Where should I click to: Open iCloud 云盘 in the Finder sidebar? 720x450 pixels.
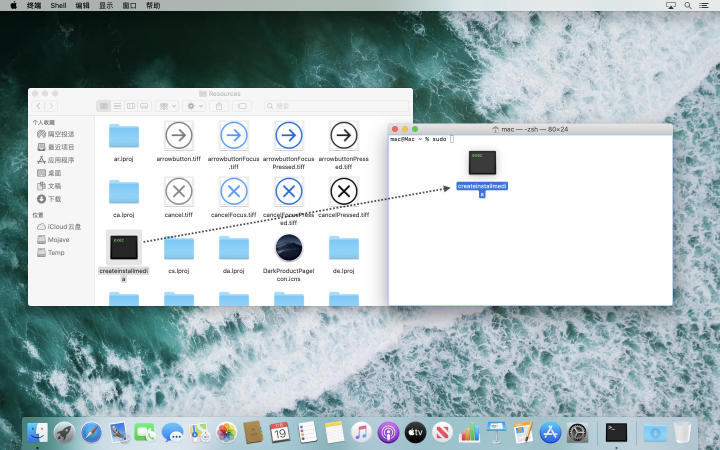click(59, 227)
